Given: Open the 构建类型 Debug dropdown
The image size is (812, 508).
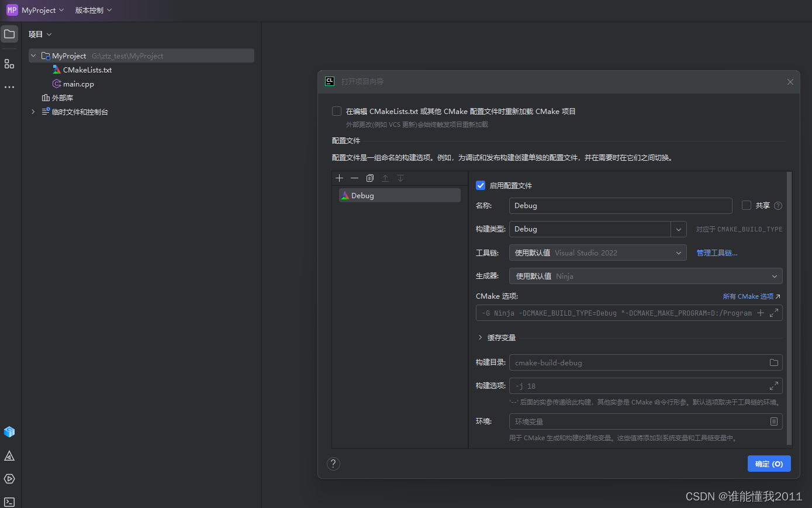Looking at the screenshot, I should (678, 229).
